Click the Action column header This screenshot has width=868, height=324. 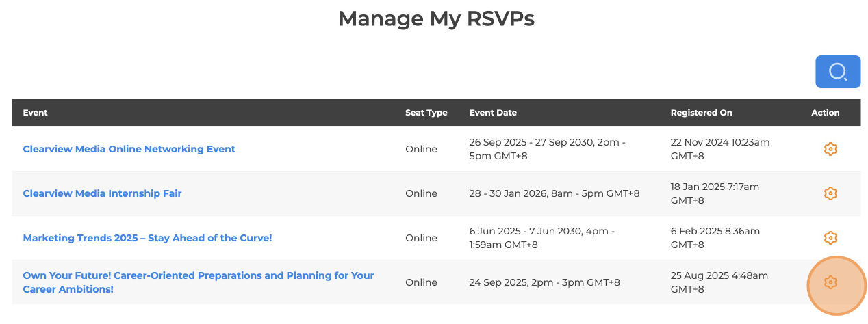pos(826,113)
